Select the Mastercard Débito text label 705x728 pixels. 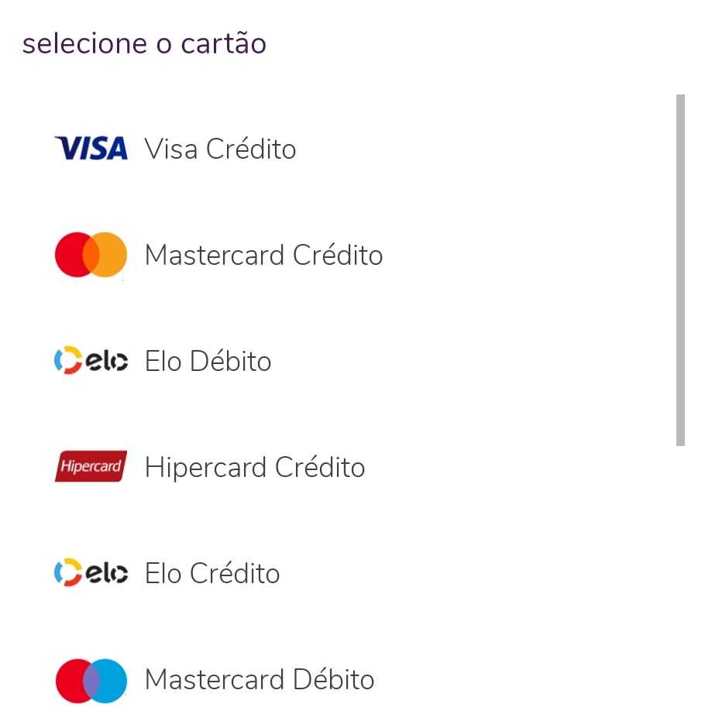point(260,679)
